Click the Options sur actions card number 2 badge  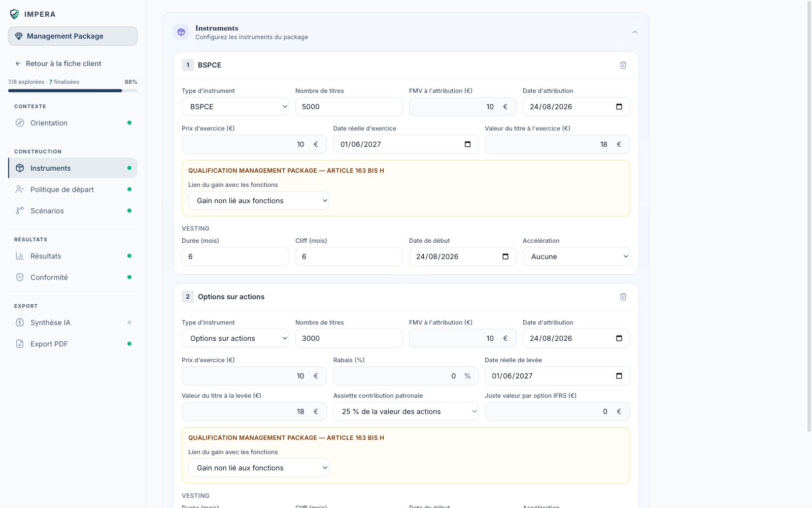(x=188, y=297)
